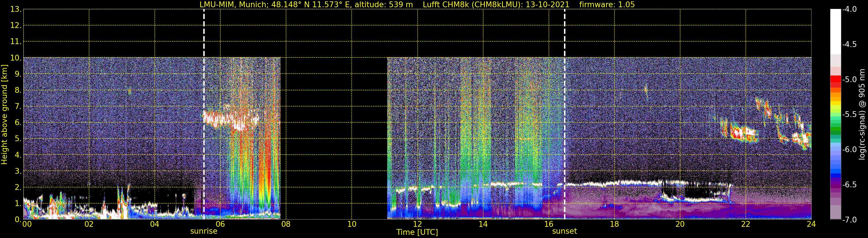This screenshot has width=868, height=238.
Task: Select the 'Time [UTC]' axis title
Action: (x=417, y=232)
